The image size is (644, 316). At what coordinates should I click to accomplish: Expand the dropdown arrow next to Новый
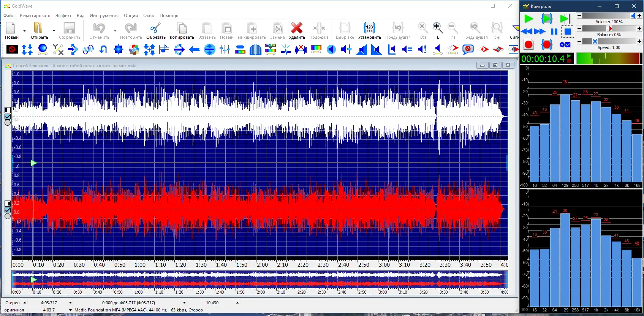click(24, 30)
